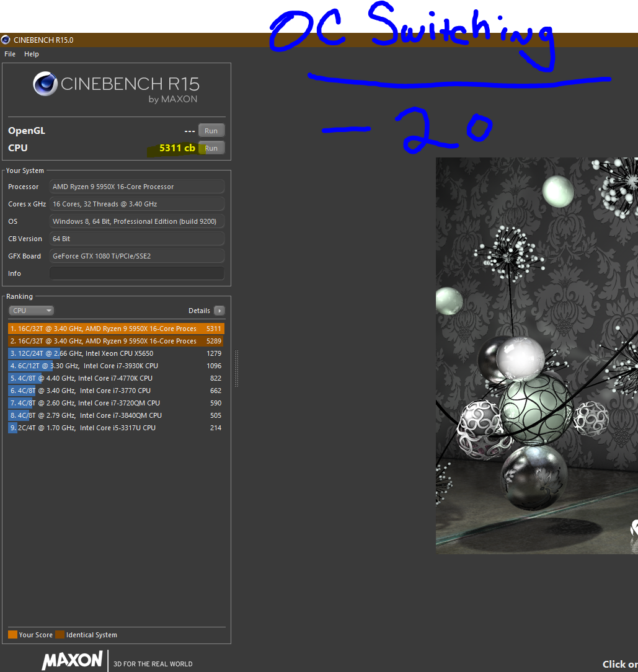Run the CPU benchmark
The width and height of the screenshot is (638, 672).
211,148
